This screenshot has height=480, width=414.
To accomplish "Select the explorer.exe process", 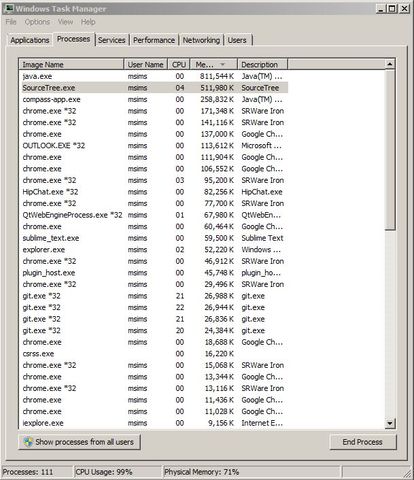I will pyautogui.click(x=153, y=250).
